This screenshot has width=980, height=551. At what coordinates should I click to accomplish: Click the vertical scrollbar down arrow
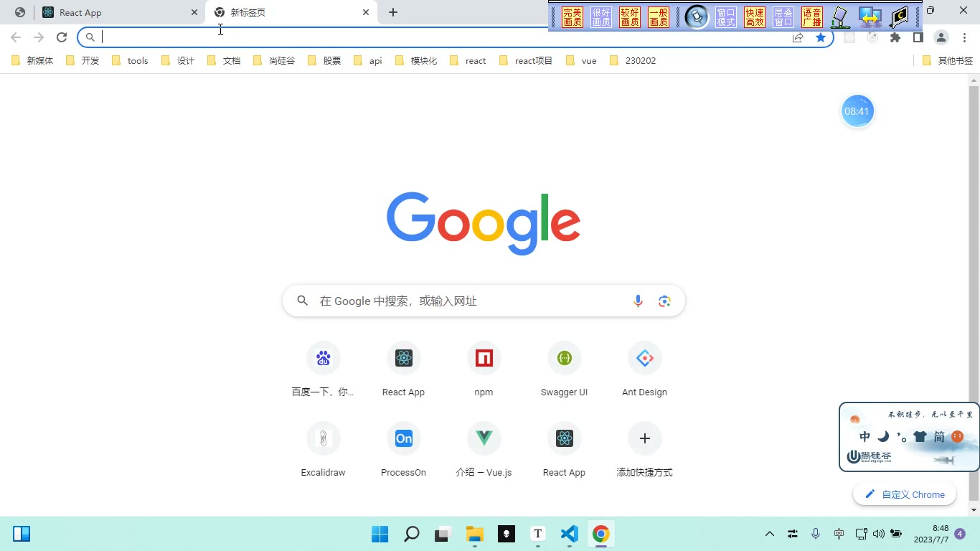pos(974,510)
